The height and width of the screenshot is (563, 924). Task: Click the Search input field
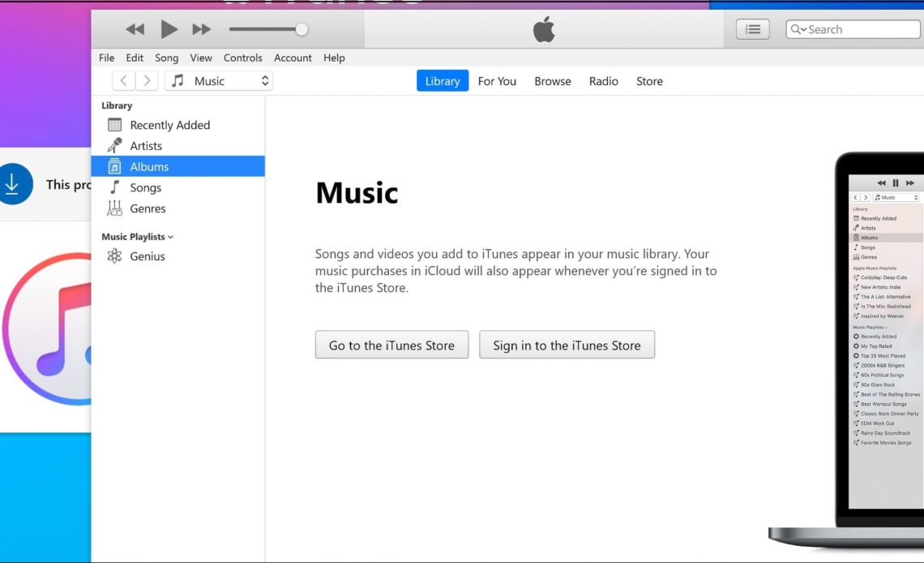point(853,29)
